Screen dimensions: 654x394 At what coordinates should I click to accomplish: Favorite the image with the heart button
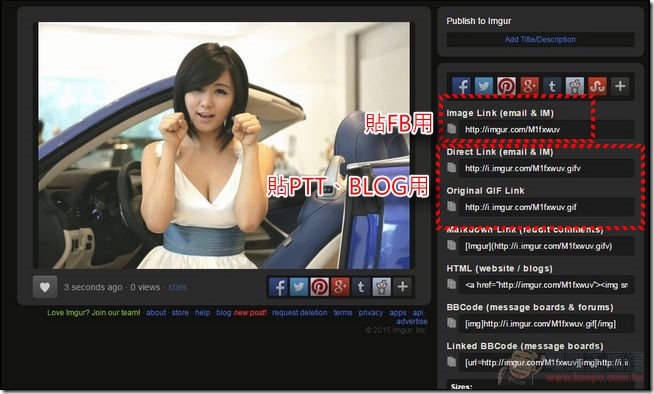[45, 287]
